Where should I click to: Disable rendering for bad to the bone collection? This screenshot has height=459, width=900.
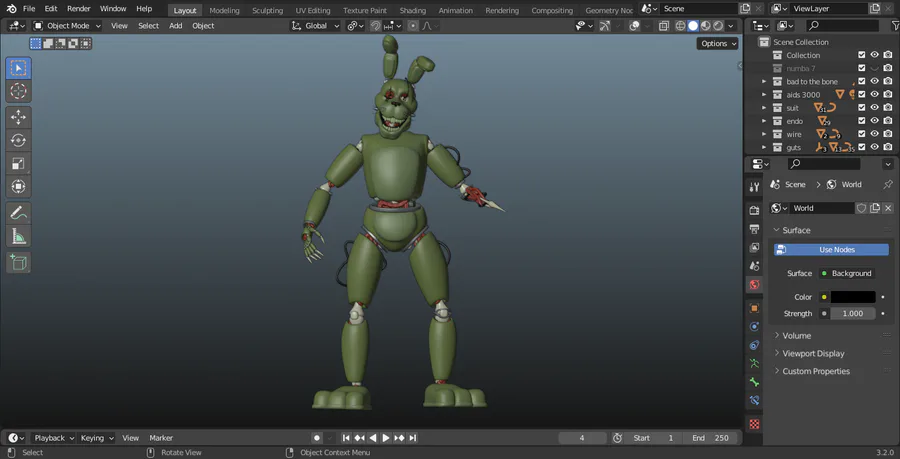point(888,81)
